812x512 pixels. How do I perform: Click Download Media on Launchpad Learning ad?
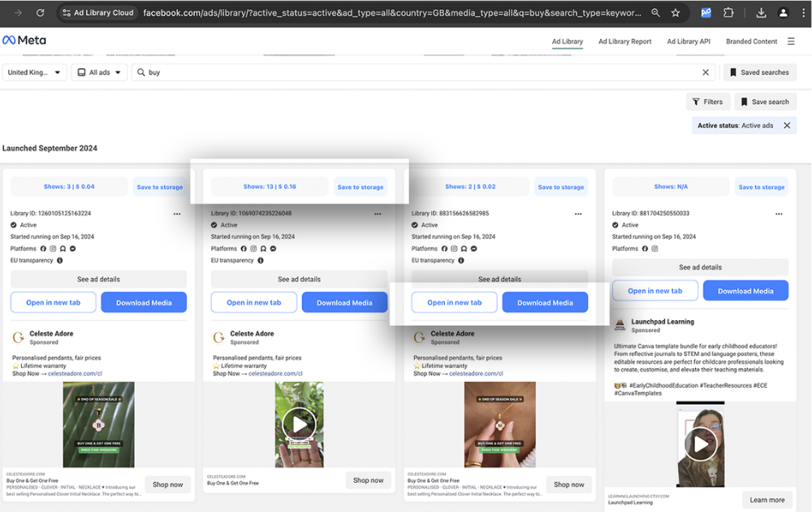tap(745, 291)
